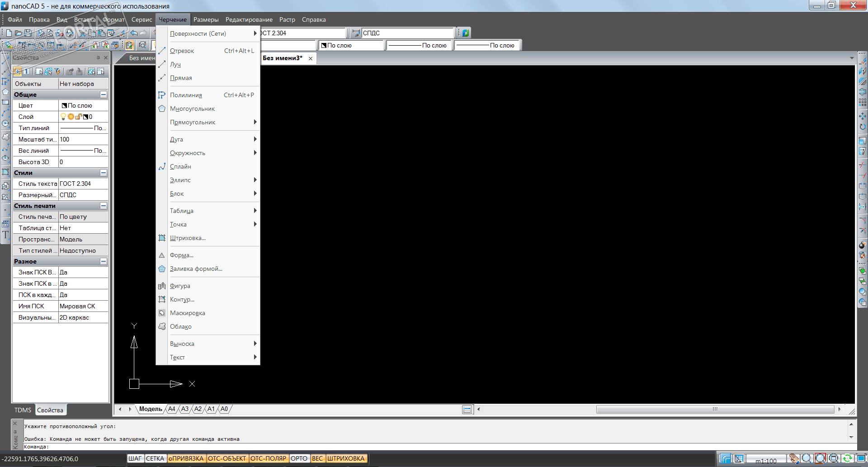This screenshot has width=868, height=467.
Task: Click the Имя ПСК value Мировая СК
Action: click(x=84, y=306)
